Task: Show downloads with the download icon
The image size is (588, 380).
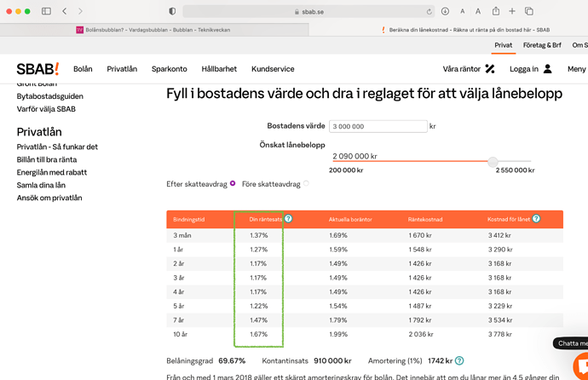Action: (445, 11)
